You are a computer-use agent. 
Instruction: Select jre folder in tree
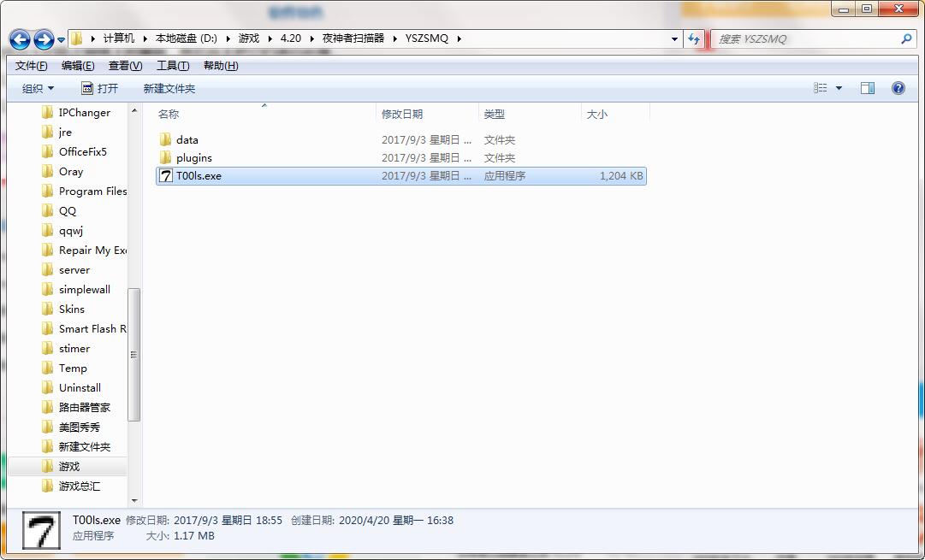point(57,132)
